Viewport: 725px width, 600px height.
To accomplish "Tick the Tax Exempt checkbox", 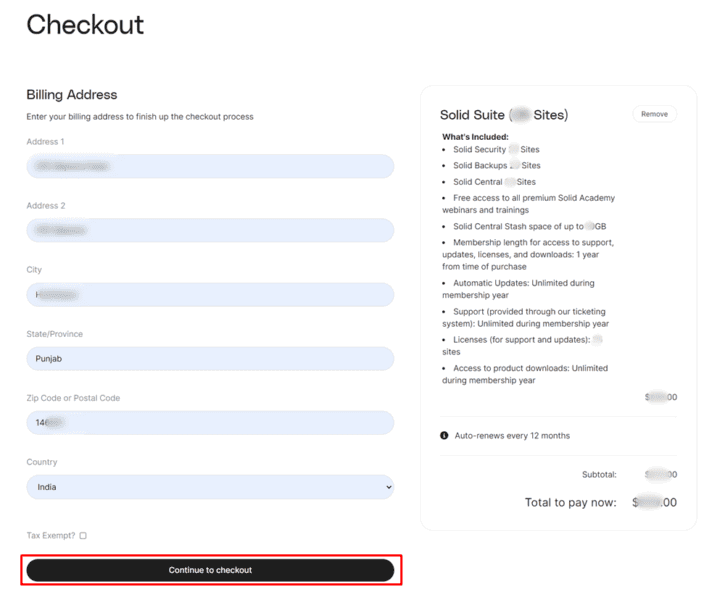I will pos(83,535).
